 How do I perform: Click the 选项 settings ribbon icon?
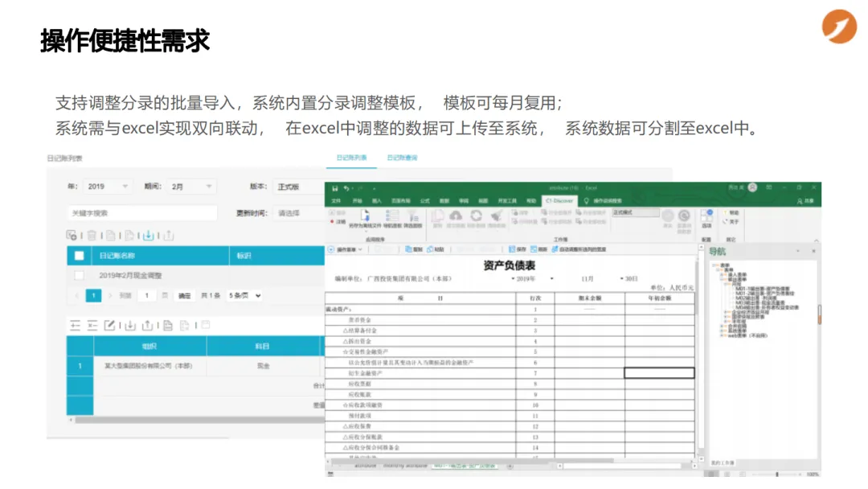click(706, 219)
